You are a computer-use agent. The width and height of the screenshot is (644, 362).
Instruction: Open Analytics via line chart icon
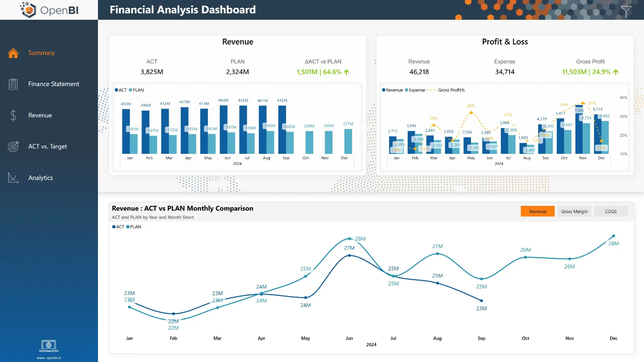click(x=13, y=178)
